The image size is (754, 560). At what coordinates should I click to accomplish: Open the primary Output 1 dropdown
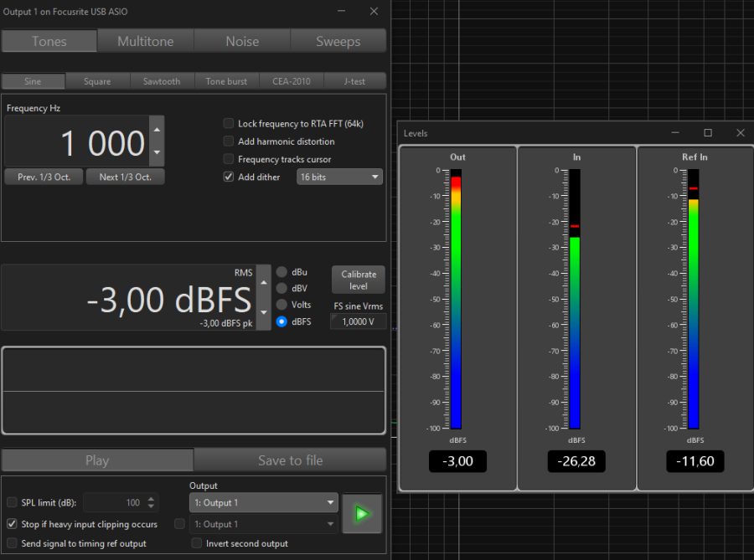point(264,502)
